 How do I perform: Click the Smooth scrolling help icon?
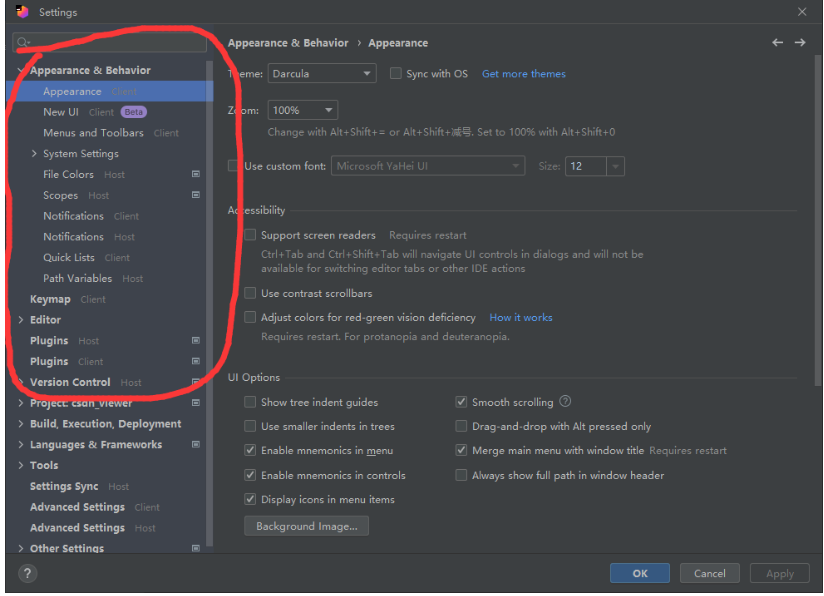pyautogui.click(x=565, y=402)
